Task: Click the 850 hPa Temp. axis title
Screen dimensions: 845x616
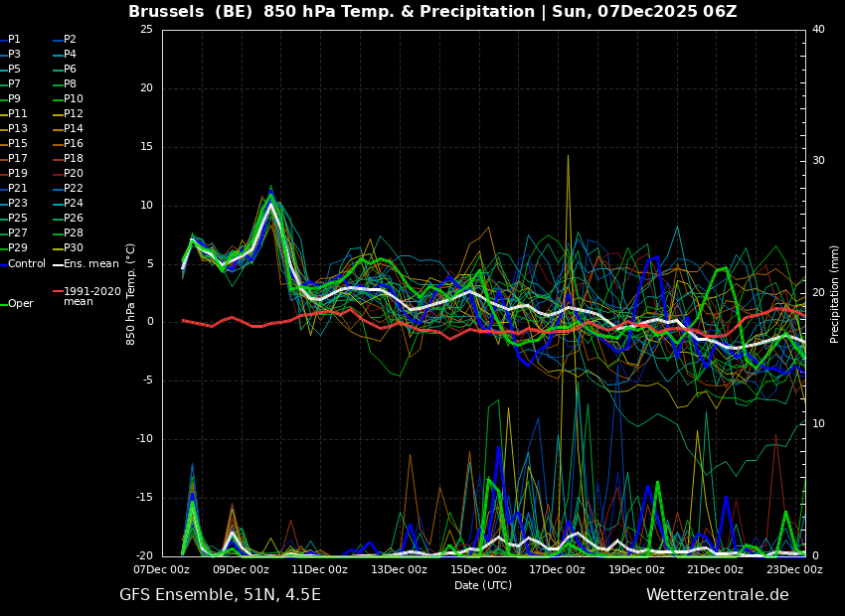Action: pyautogui.click(x=130, y=294)
